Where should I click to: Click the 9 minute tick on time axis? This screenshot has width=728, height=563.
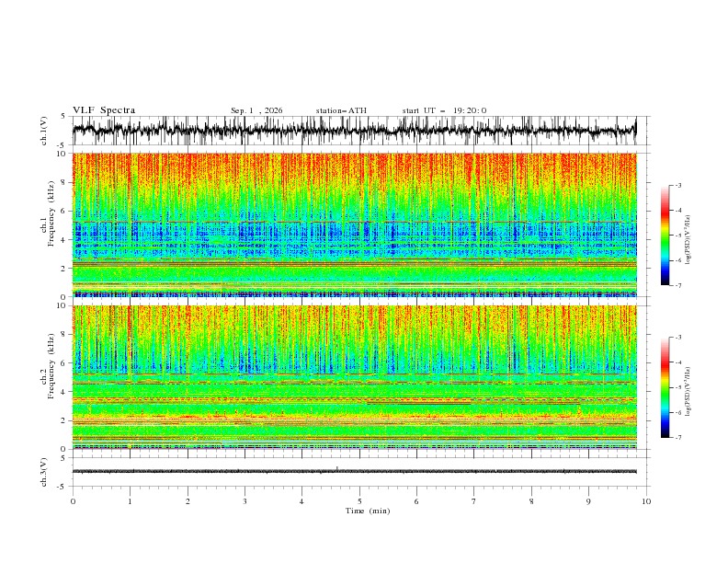coord(588,501)
